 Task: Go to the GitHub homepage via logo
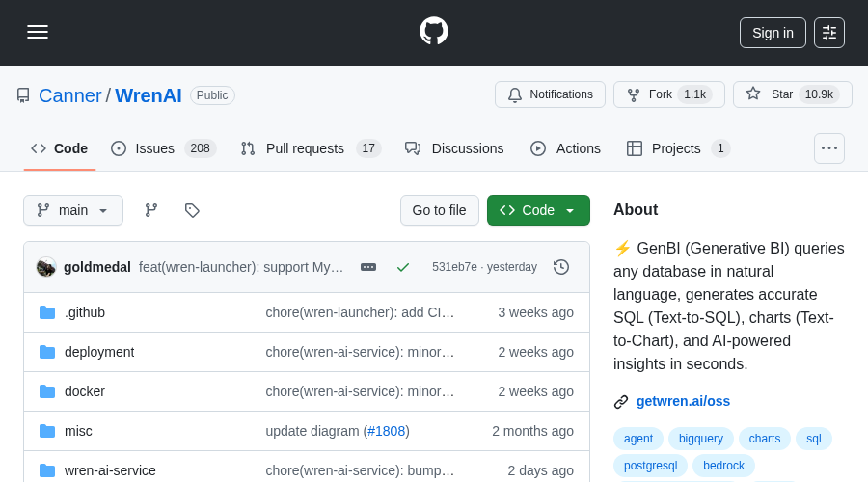tap(434, 31)
